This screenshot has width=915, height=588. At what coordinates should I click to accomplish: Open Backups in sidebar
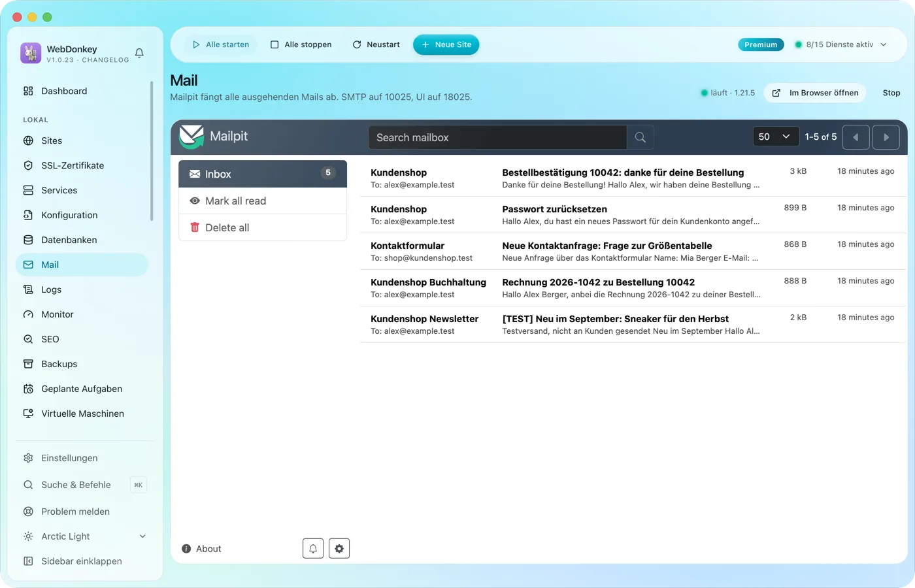click(82, 364)
